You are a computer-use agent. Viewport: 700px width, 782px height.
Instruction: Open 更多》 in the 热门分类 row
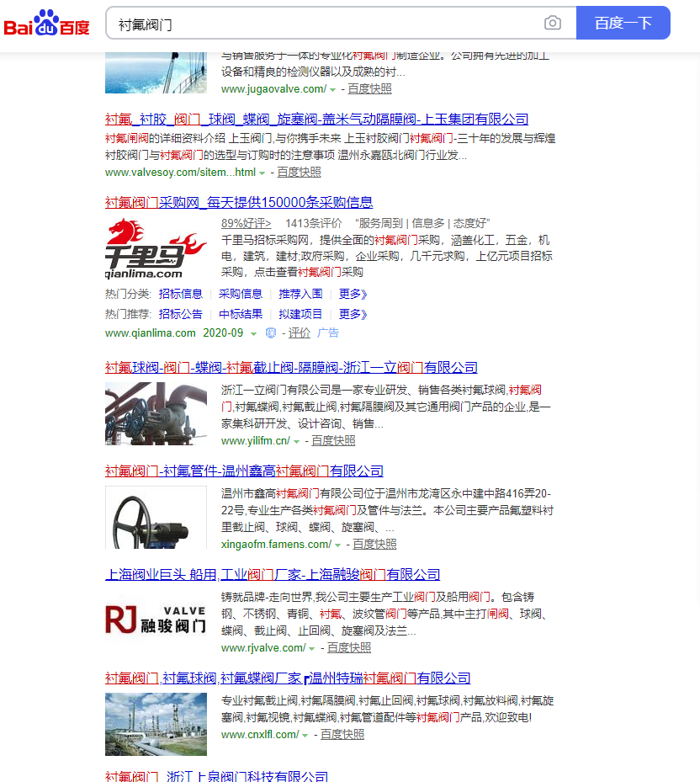351,293
